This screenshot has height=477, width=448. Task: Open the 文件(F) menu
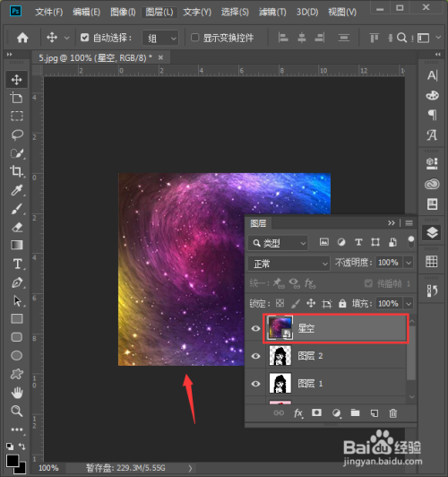49,12
